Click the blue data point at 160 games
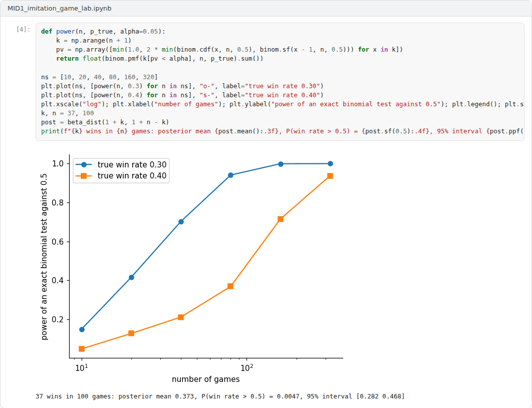Viewport: 532px width, 408px height. (x=281, y=164)
